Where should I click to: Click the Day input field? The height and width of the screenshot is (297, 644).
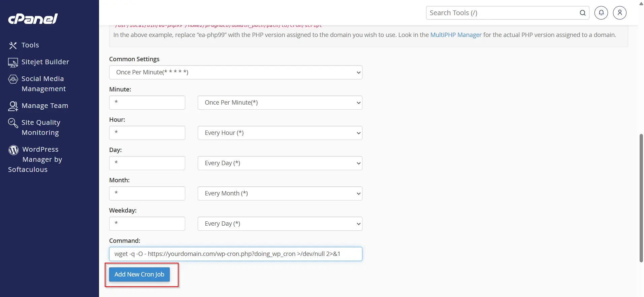pyautogui.click(x=147, y=163)
